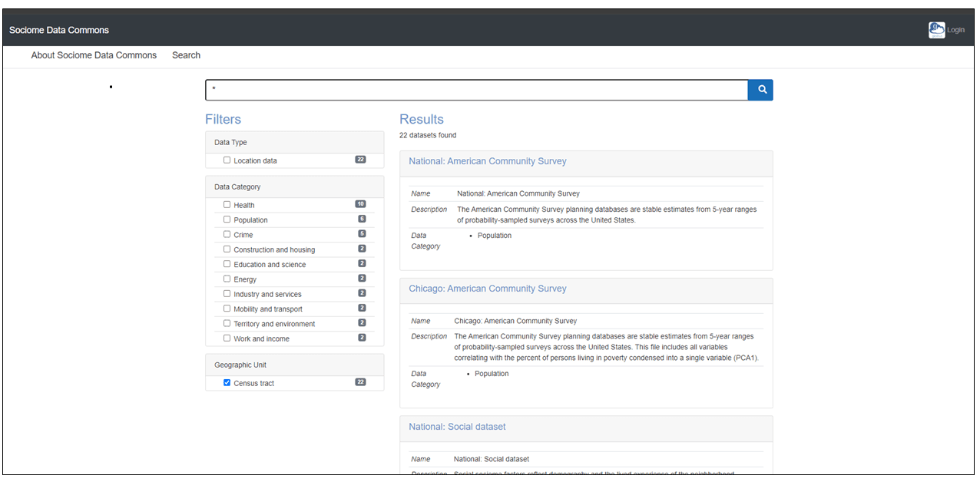Toggle the Construction and housing filter

point(227,249)
